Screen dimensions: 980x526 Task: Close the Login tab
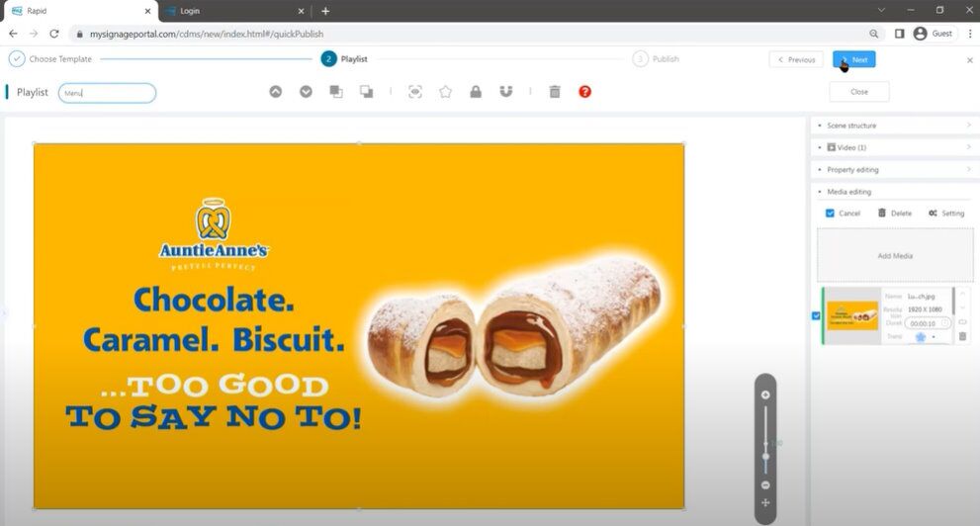click(301, 11)
